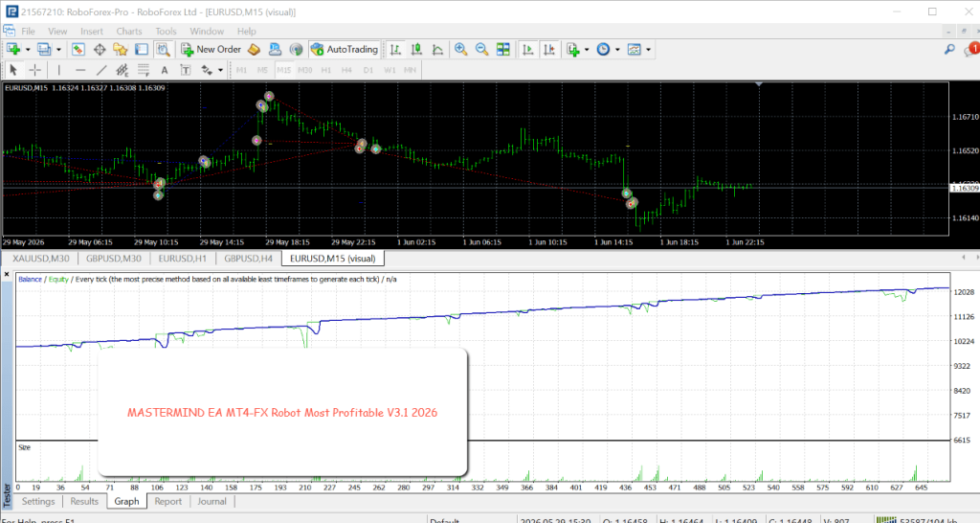Open the File menu
This screenshot has width=980, height=523.
tap(28, 32)
